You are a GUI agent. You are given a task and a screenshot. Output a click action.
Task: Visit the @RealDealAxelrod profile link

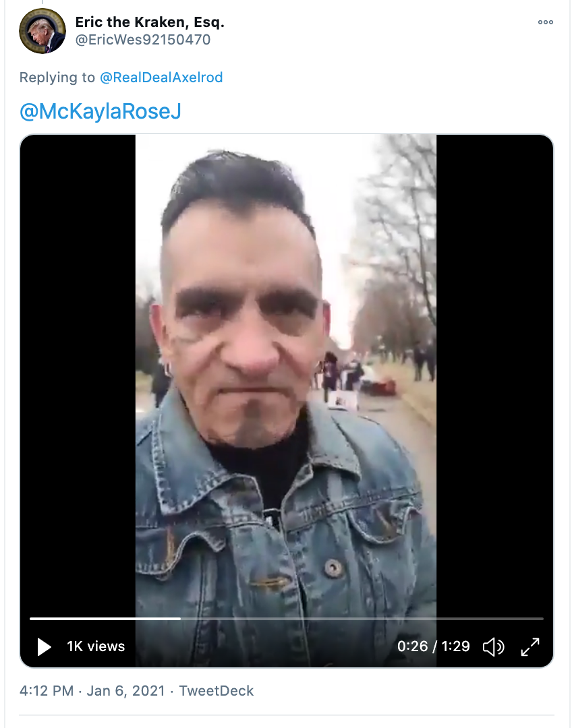point(161,77)
